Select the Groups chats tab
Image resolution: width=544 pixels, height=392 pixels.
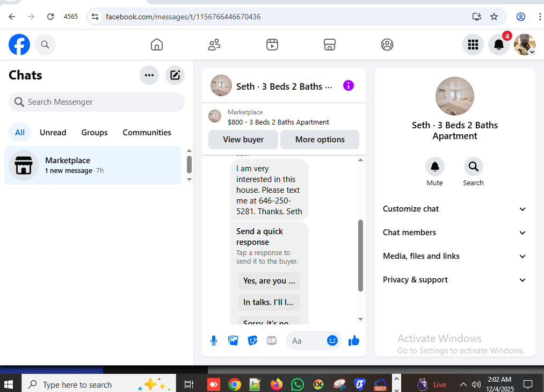(x=95, y=133)
